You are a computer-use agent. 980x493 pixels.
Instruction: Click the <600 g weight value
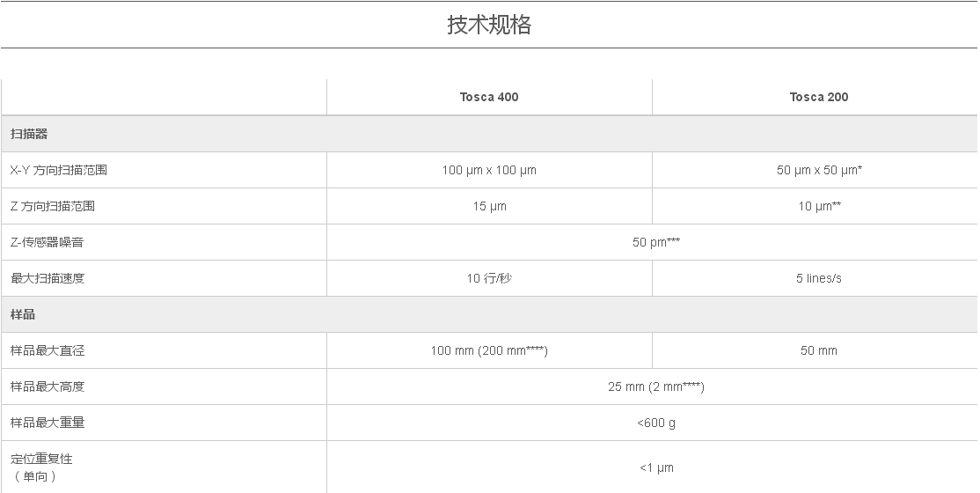click(655, 423)
